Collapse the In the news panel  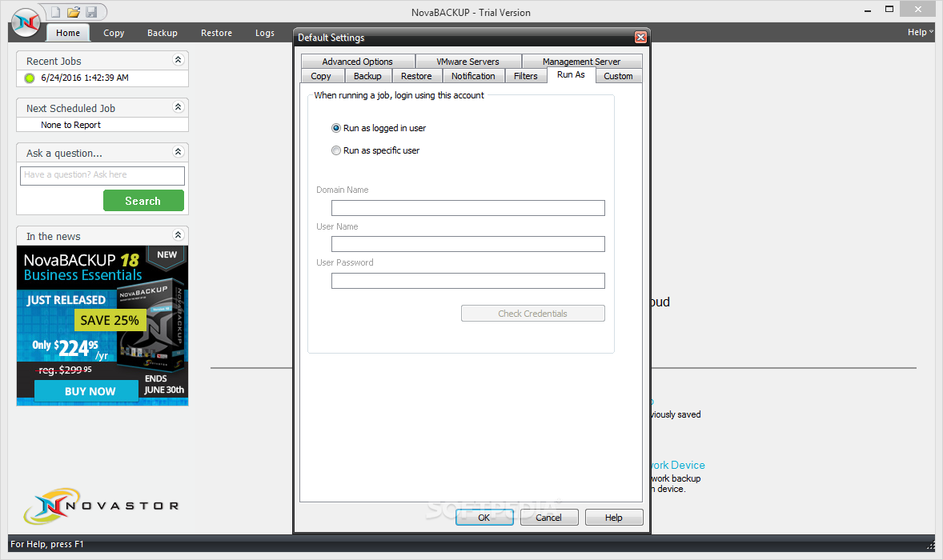coord(178,235)
